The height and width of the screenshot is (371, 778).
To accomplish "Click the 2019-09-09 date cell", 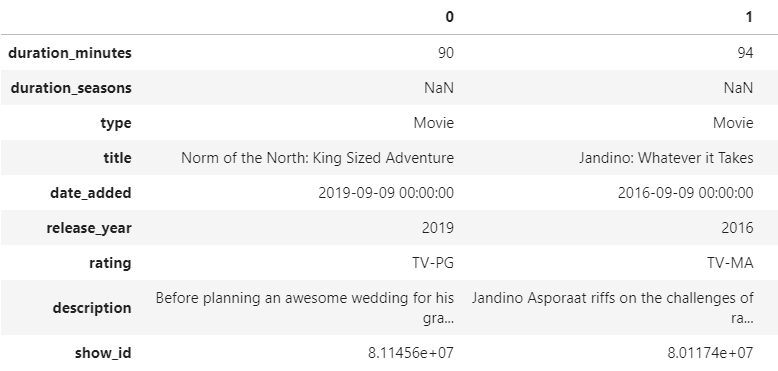I will [x=386, y=193].
